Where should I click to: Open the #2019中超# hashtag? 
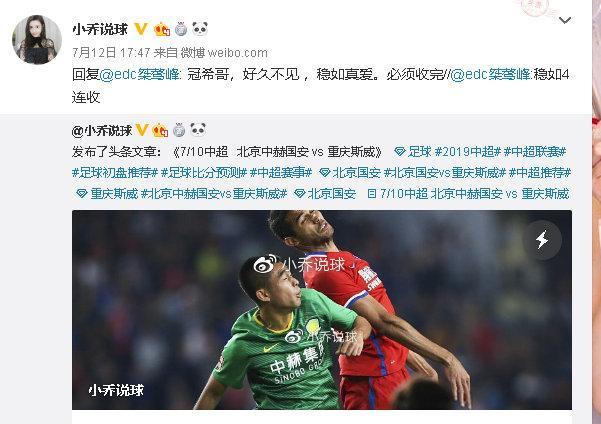[468, 152]
